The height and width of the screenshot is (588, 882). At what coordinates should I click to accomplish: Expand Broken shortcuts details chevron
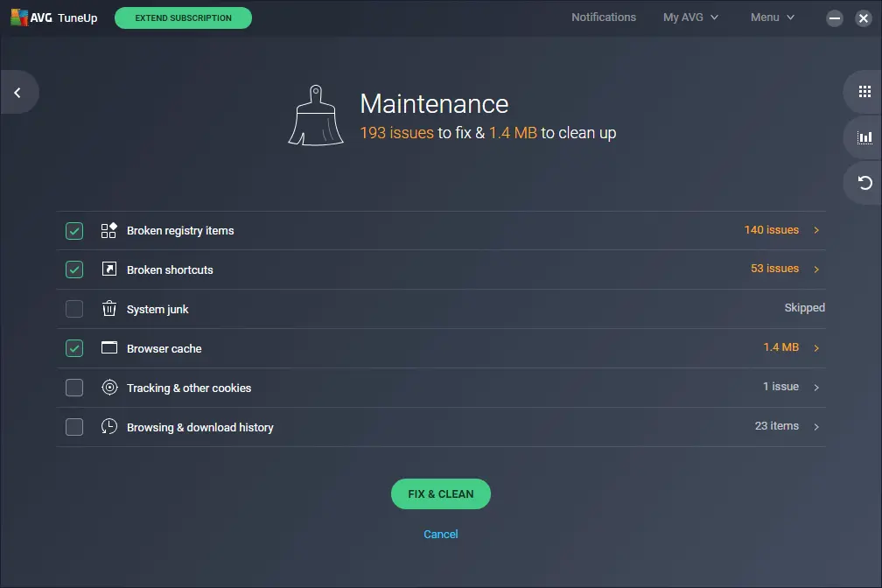[x=816, y=269]
